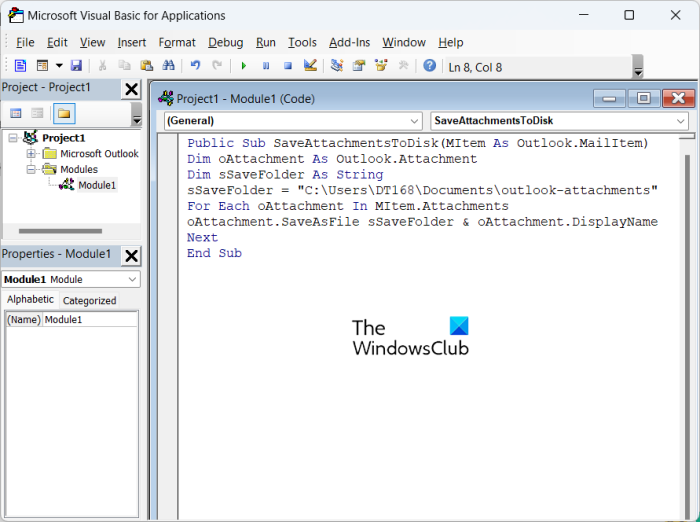The image size is (700, 522).
Task: Switch to the Categorized properties tab
Action: [89, 300]
